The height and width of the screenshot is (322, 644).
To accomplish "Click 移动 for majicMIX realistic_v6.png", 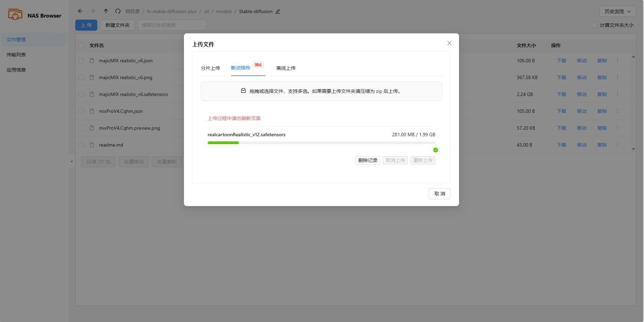I will 582,77.
